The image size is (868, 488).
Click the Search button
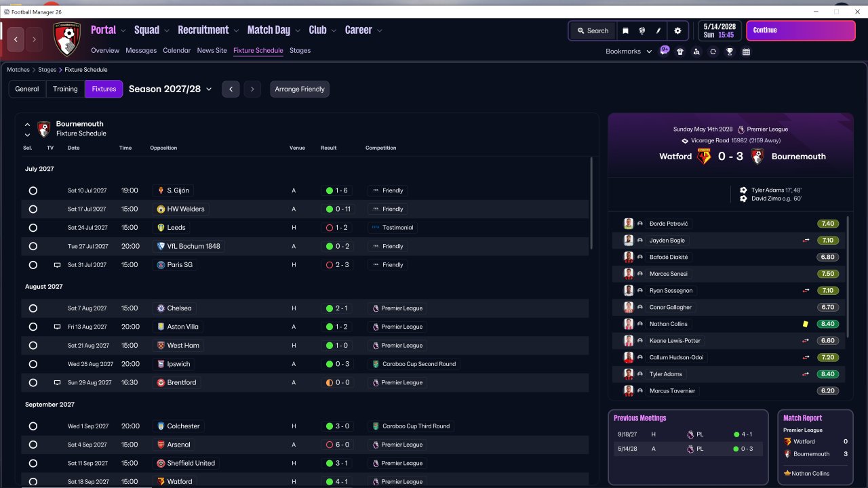point(593,30)
